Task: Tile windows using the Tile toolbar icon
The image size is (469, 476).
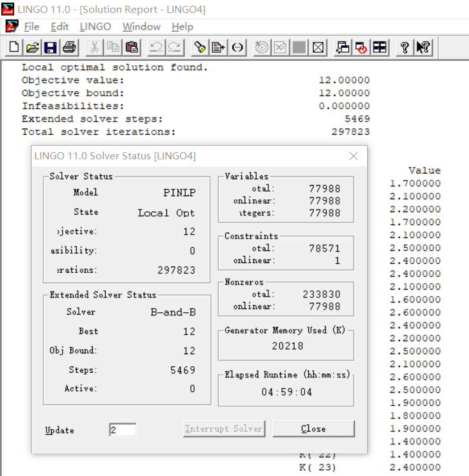Action: [x=380, y=47]
